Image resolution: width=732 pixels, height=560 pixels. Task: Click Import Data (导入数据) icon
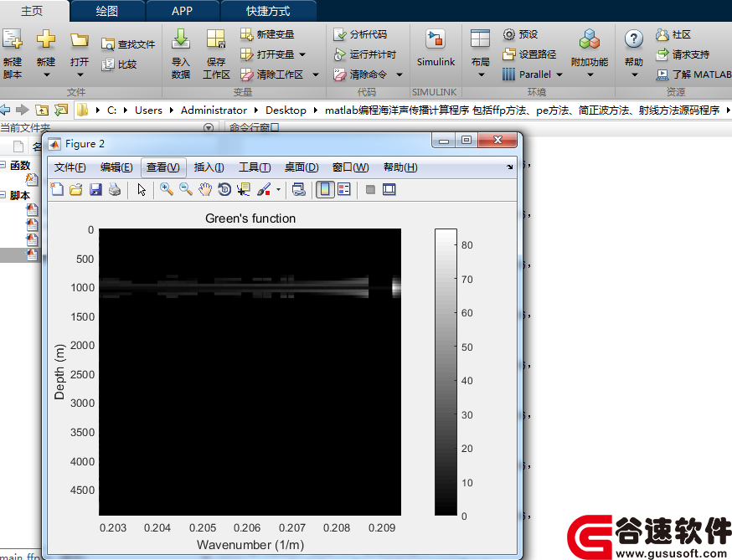pyautogui.click(x=181, y=39)
